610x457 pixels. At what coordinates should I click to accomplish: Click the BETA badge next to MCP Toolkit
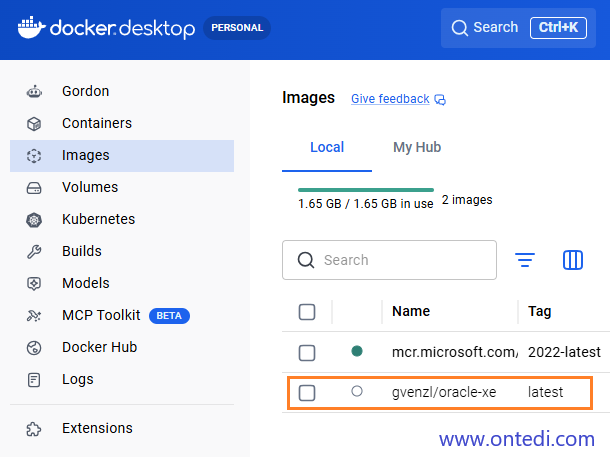pos(169,315)
